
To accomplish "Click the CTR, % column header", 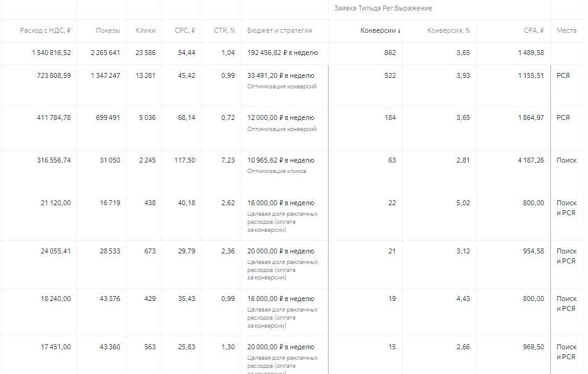I will pyautogui.click(x=224, y=30).
